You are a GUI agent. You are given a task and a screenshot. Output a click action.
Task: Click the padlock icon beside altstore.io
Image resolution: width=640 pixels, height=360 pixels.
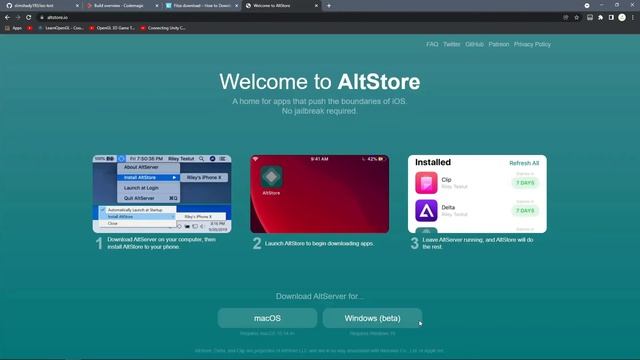click(x=42, y=18)
